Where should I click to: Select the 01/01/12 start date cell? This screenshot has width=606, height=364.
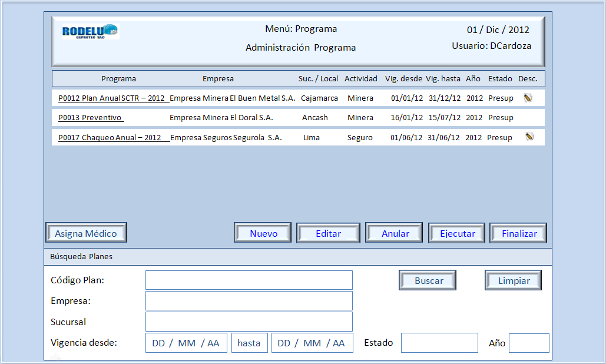(407, 98)
